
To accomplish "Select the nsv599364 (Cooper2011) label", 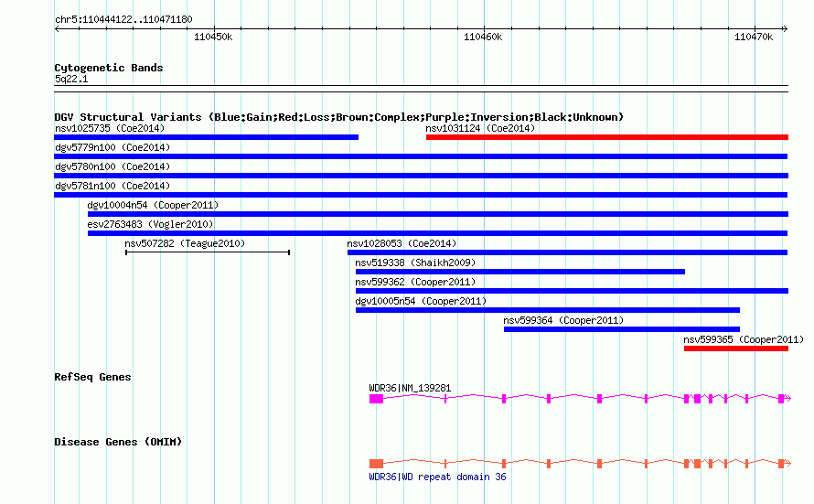I will coord(563,320).
